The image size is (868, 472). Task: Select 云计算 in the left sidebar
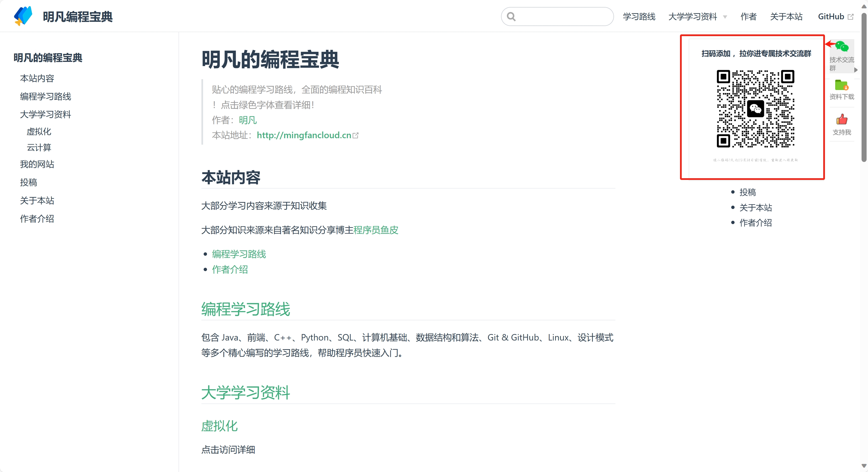point(39,147)
